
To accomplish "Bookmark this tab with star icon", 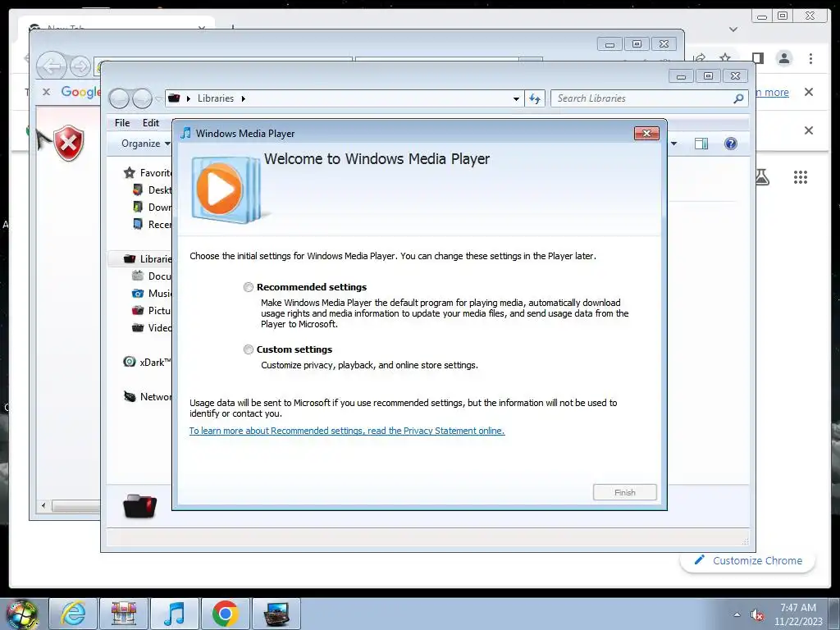I will pyautogui.click(x=725, y=57).
